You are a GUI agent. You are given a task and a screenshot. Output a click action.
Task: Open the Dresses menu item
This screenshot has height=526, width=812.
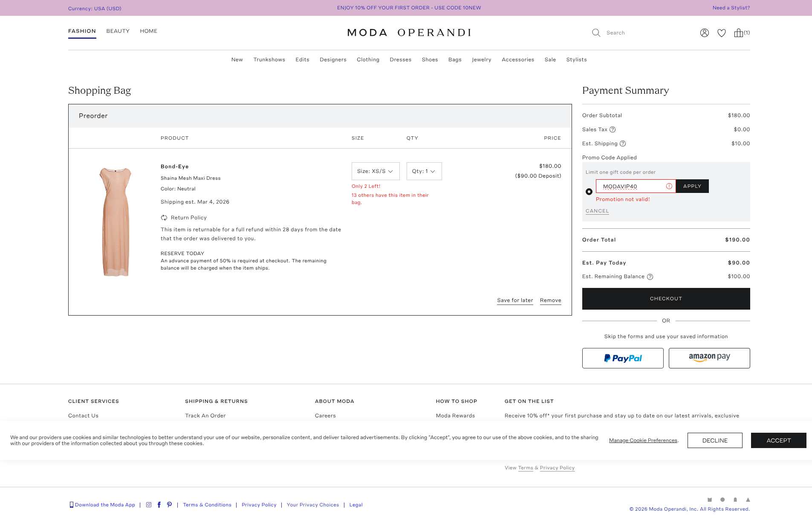[x=400, y=60]
